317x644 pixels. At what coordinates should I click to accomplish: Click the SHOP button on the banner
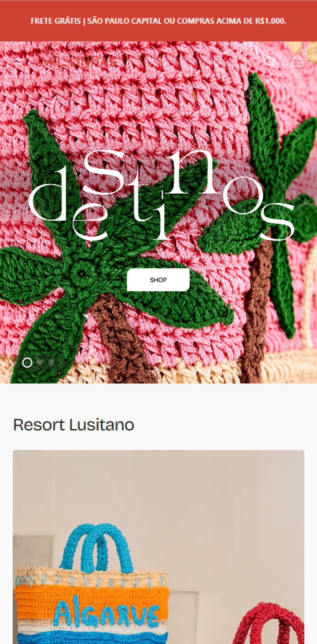pos(158,280)
